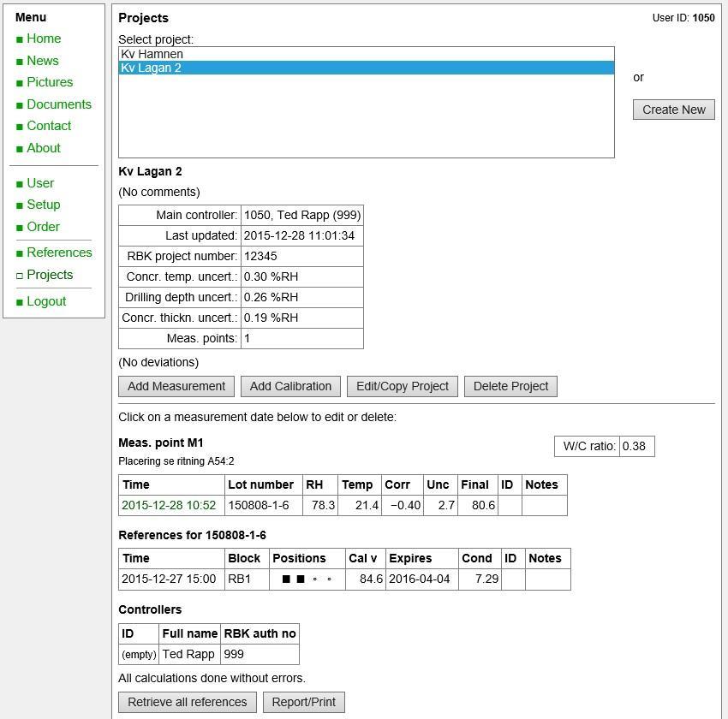Click Retrieve all references button
Screen dimensions: 728x719
pos(187,702)
